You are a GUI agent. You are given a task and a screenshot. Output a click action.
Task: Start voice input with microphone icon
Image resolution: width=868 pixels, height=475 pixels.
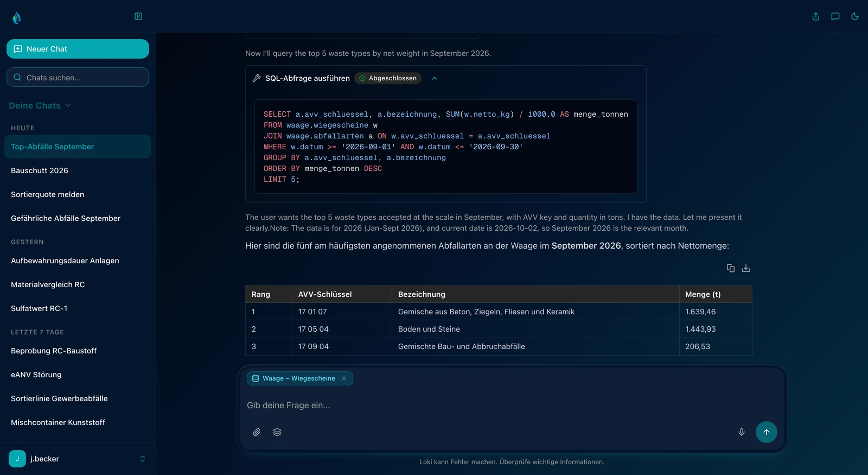coord(742,432)
